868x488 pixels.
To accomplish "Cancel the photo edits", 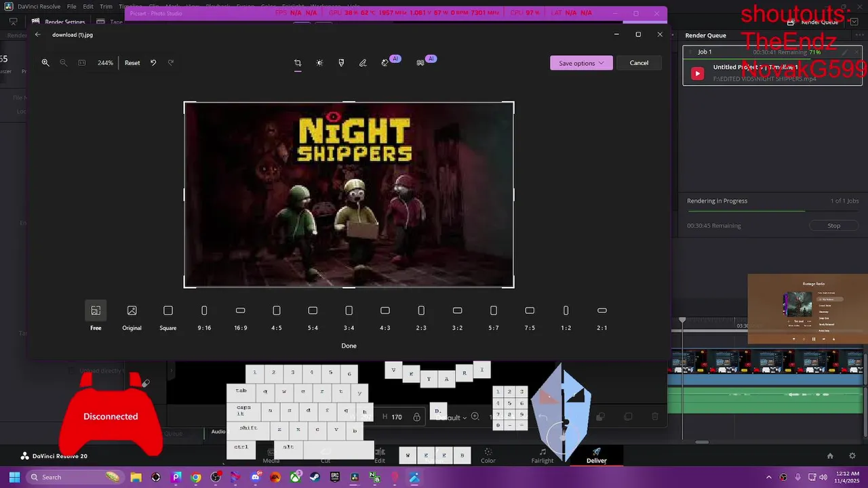I will click(639, 63).
